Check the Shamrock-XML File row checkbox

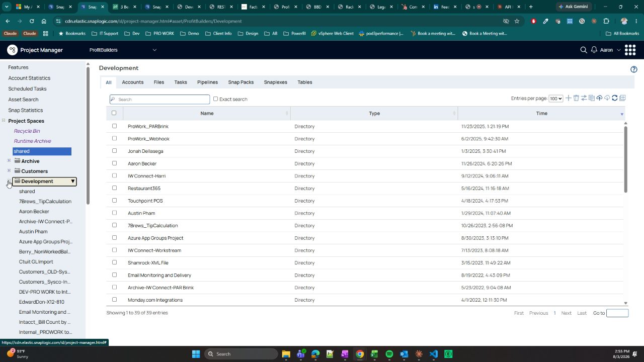coord(114,262)
